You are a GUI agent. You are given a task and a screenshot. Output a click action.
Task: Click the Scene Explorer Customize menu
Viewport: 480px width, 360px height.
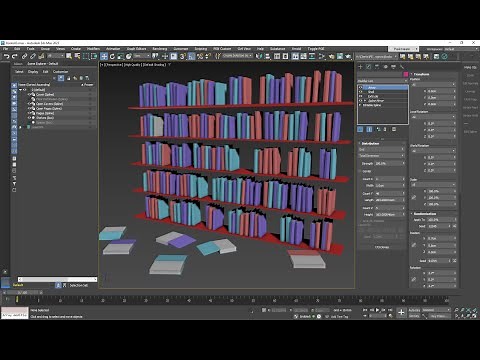(60, 72)
